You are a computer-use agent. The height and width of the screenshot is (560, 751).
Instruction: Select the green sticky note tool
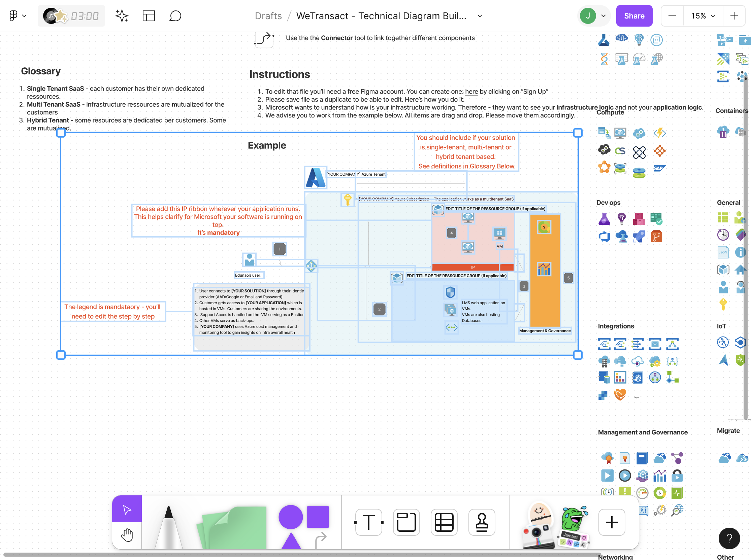233,527
